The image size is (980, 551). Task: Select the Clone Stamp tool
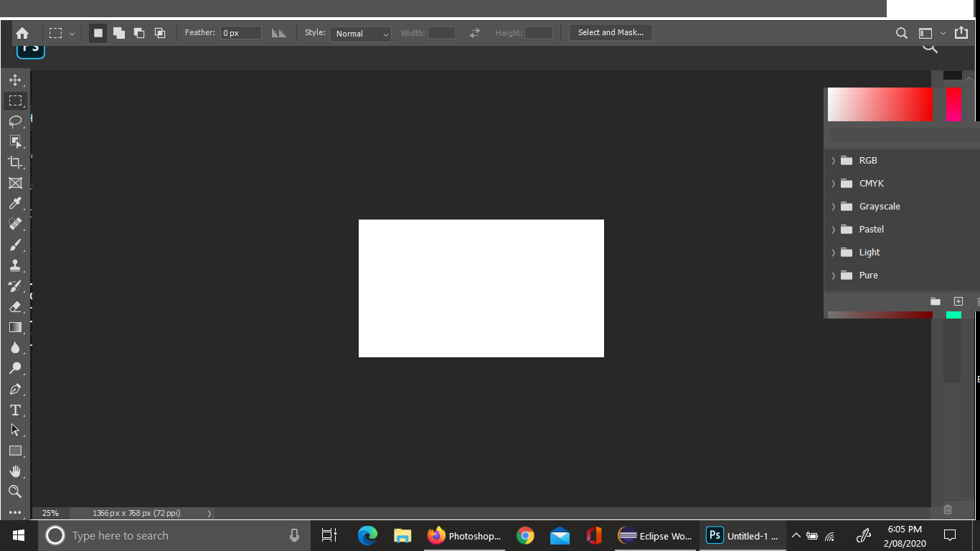pos(15,265)
